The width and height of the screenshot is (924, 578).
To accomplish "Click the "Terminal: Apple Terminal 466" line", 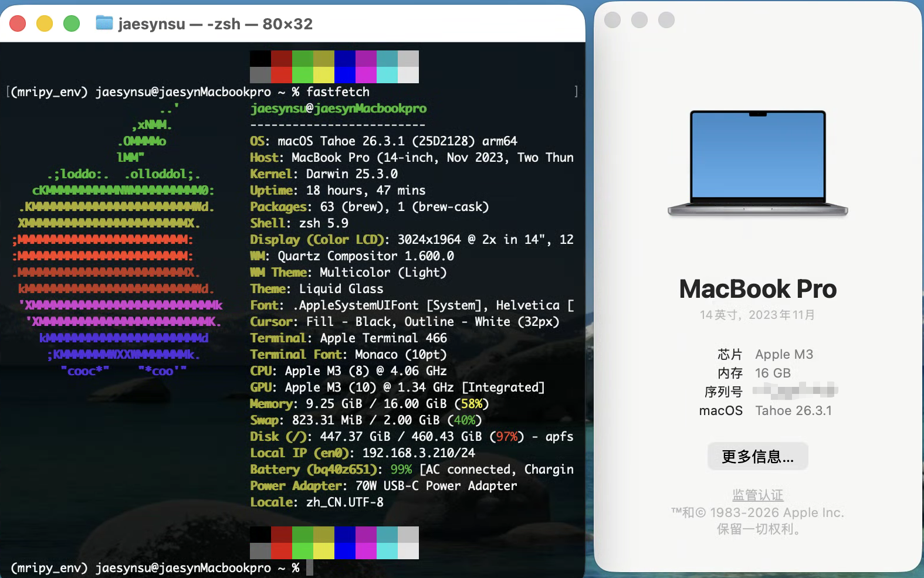I will 348,338.
